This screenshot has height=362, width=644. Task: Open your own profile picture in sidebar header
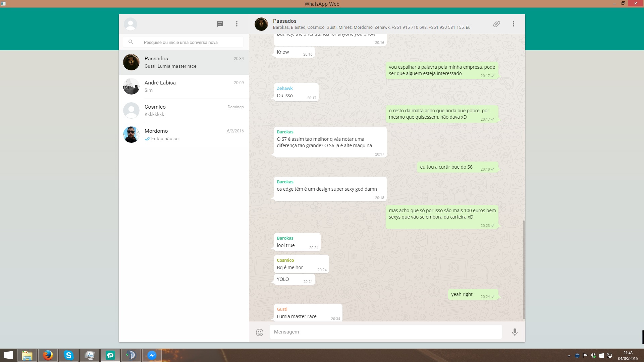(130, 24)
